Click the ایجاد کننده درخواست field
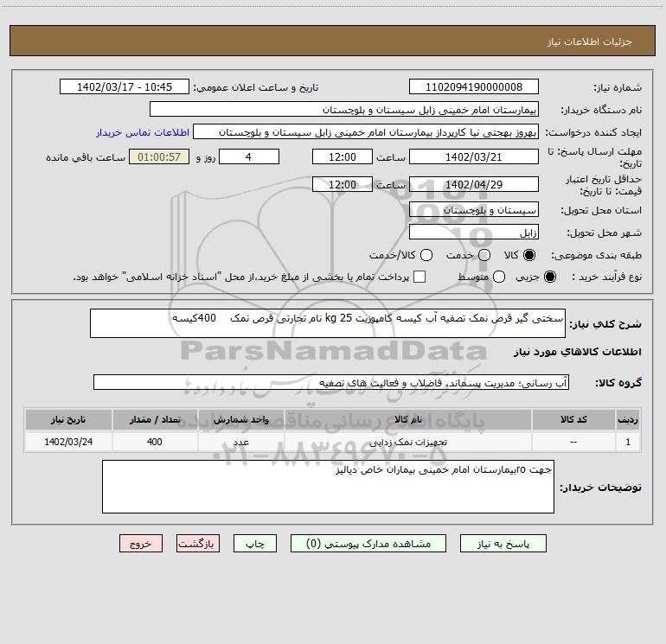Image resolution: width=666 pixels, height=644 pixels. point(366,131)
